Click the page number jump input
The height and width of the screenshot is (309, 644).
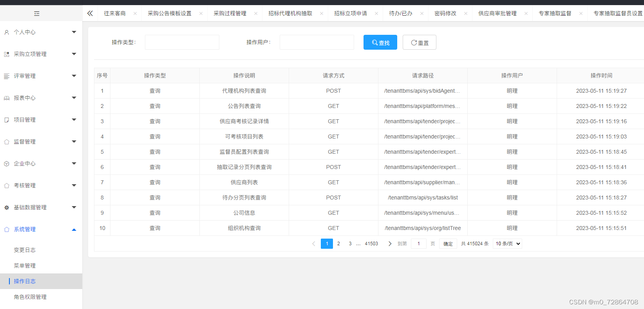point(419,244)
